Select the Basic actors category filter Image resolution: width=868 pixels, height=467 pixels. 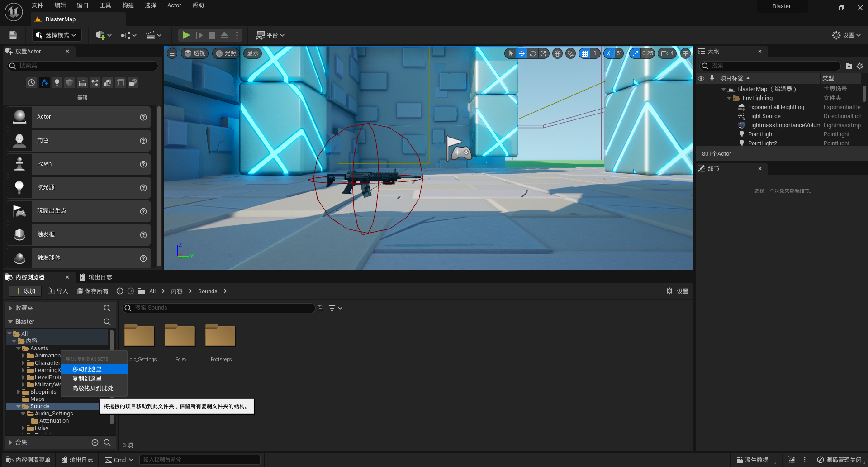(x=44, y=83)
